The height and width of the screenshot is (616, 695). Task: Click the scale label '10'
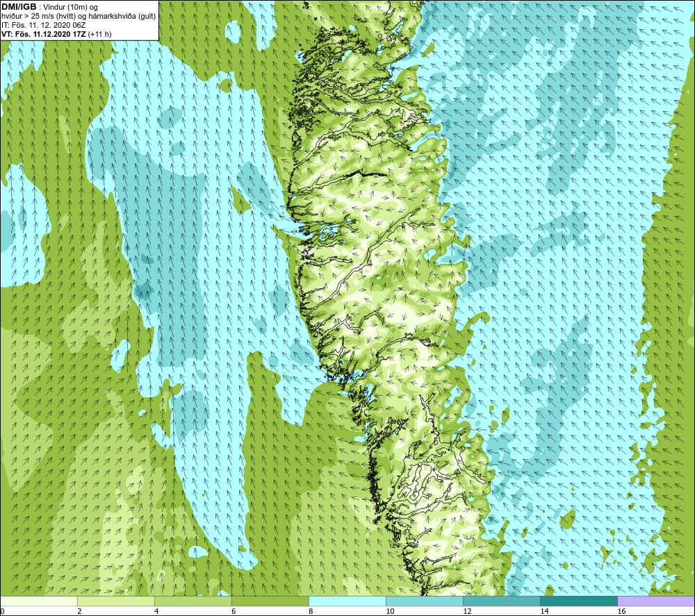pos(390,611)
